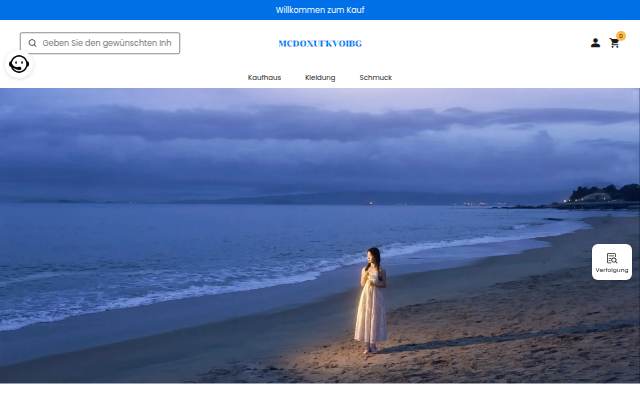Click the magnifier search icon
640x400 pixels.
[x=32, y=43]
